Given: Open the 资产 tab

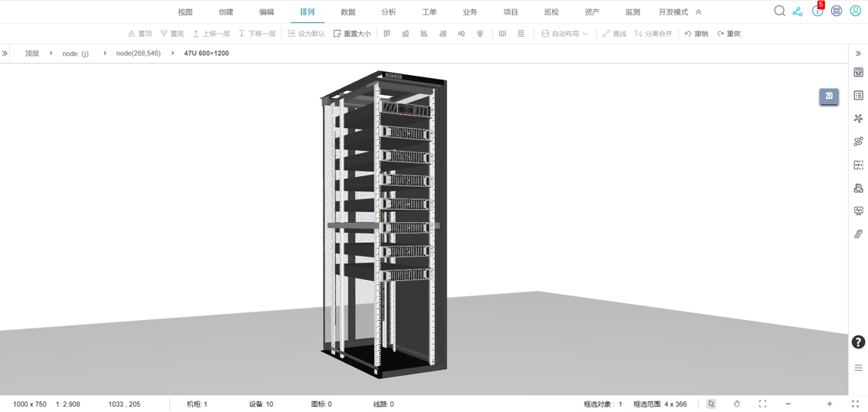Looking at the screenshot, I should click(592, 12).
